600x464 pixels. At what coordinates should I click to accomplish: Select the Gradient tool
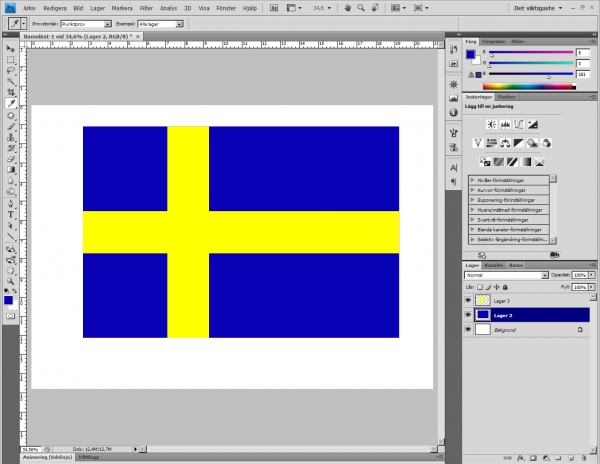pyautogui.click(x=11, y=170)
